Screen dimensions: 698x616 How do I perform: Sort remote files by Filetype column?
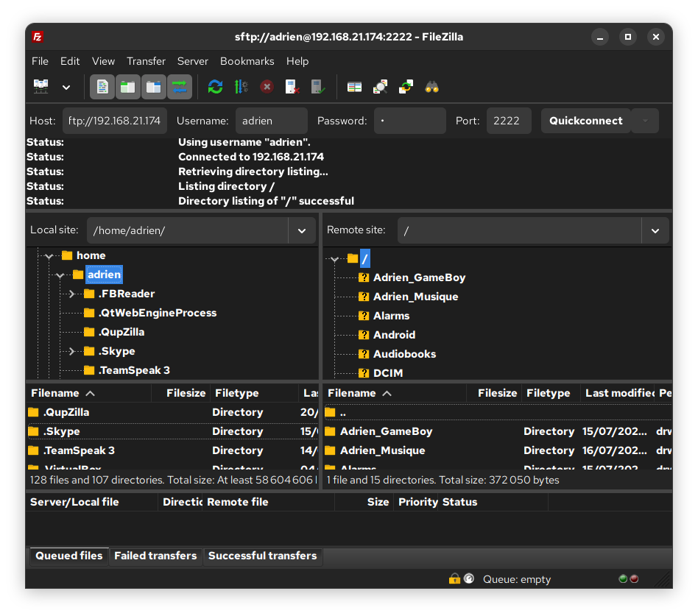[x=551, y=393]
